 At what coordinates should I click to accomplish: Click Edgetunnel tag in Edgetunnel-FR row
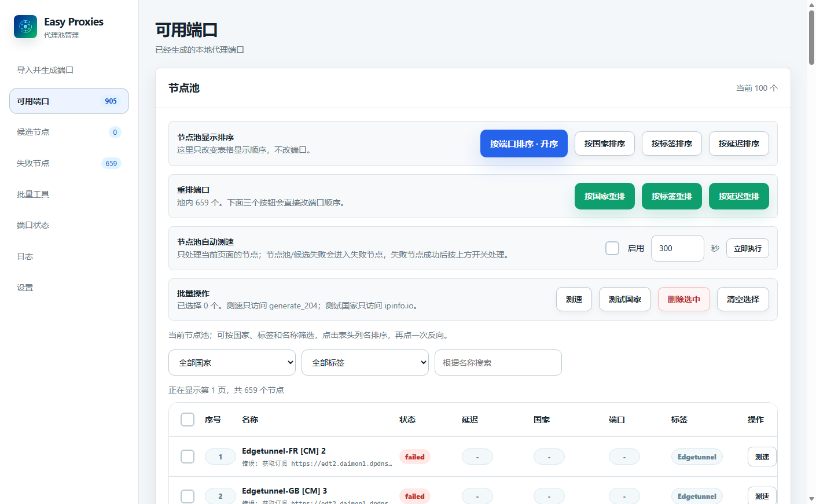pos(697,457)
